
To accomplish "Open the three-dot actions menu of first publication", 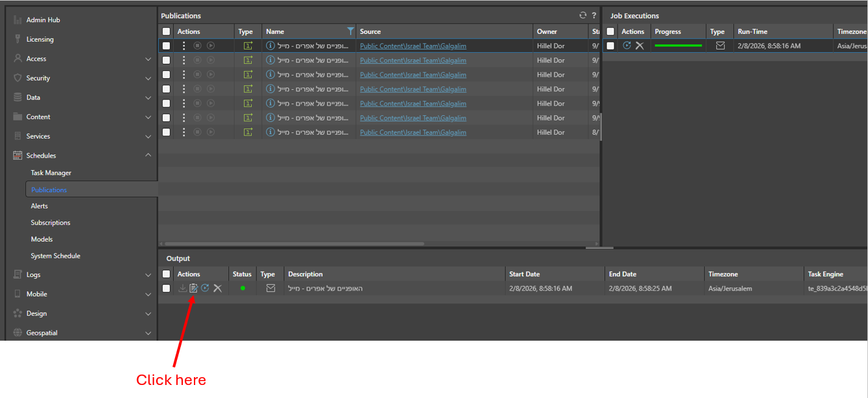I will [x=183, y=46].
